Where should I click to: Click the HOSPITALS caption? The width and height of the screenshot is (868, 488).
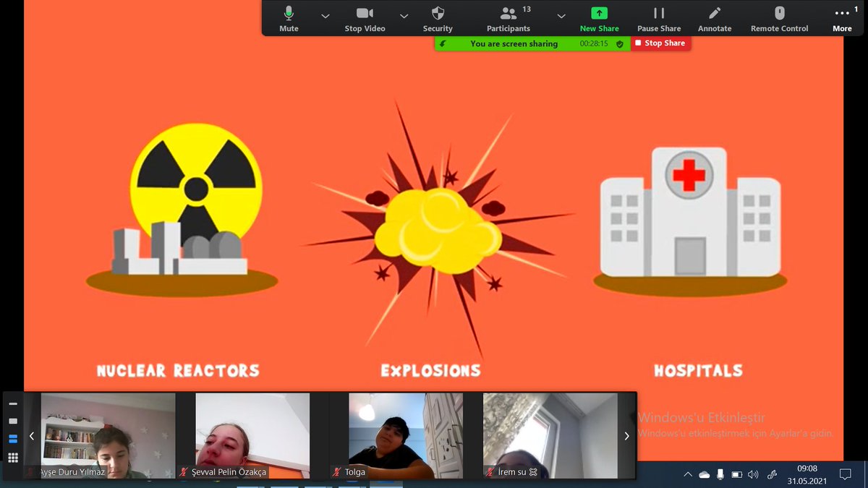pyautogui.click(x=698, y=371)
